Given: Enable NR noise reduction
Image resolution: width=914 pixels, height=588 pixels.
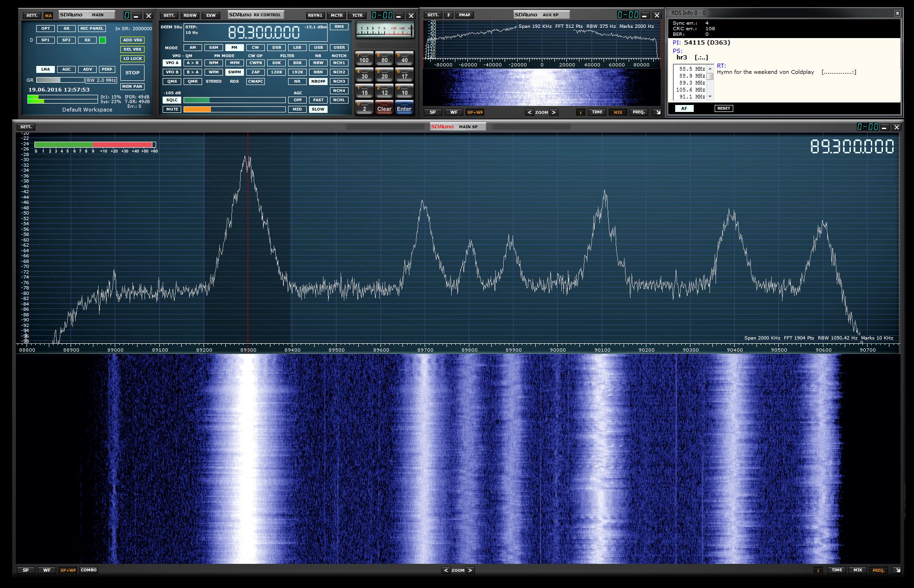Looking at the screenshot, I should pyautogui.click(x=297, y=81).
